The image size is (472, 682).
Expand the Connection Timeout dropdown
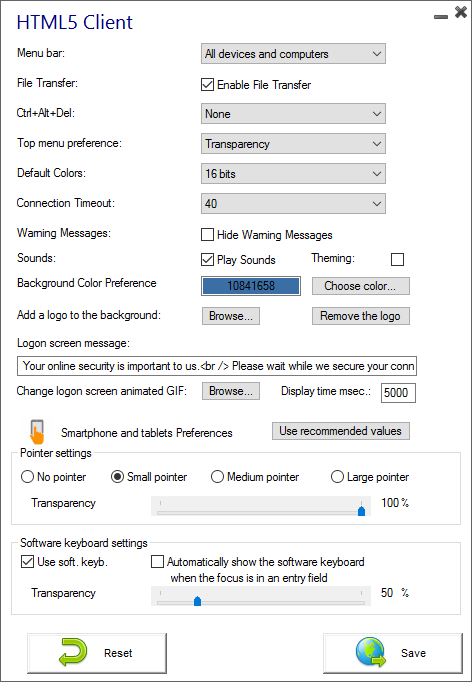click(x=293, y=204)
